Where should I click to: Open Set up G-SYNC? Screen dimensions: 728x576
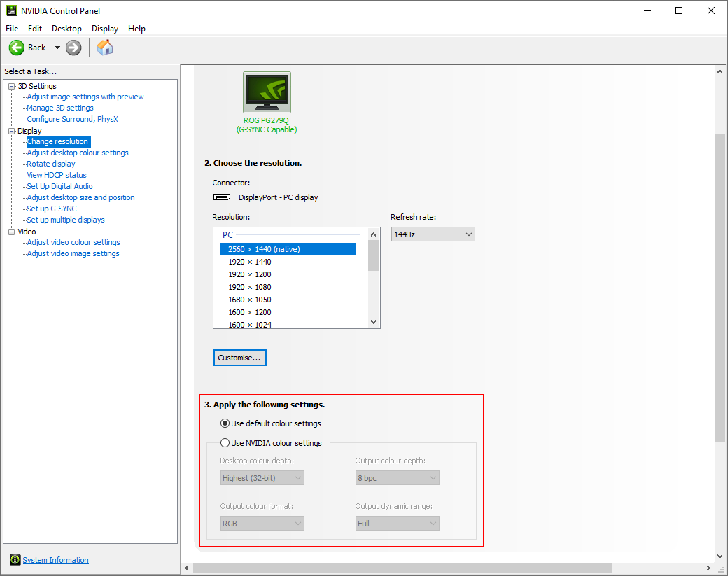click(x=52, y=209)
